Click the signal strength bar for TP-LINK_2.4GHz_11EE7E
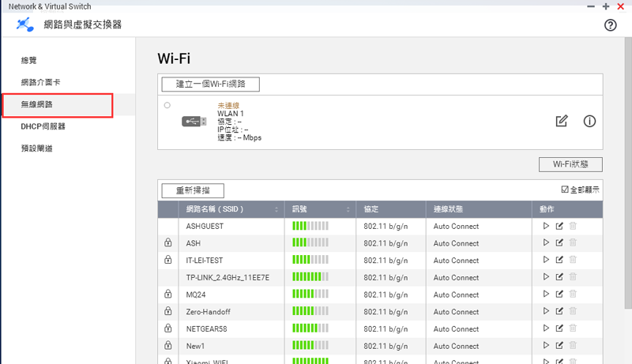632x364 pixels. (310, 277)
